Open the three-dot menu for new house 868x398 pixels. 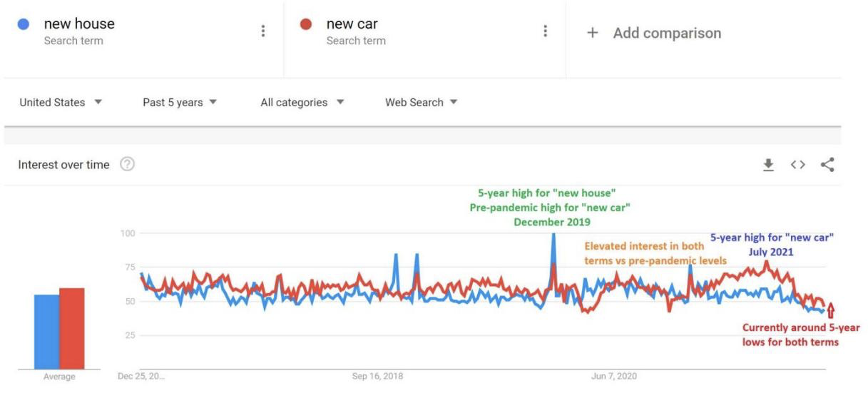[263, 31]
